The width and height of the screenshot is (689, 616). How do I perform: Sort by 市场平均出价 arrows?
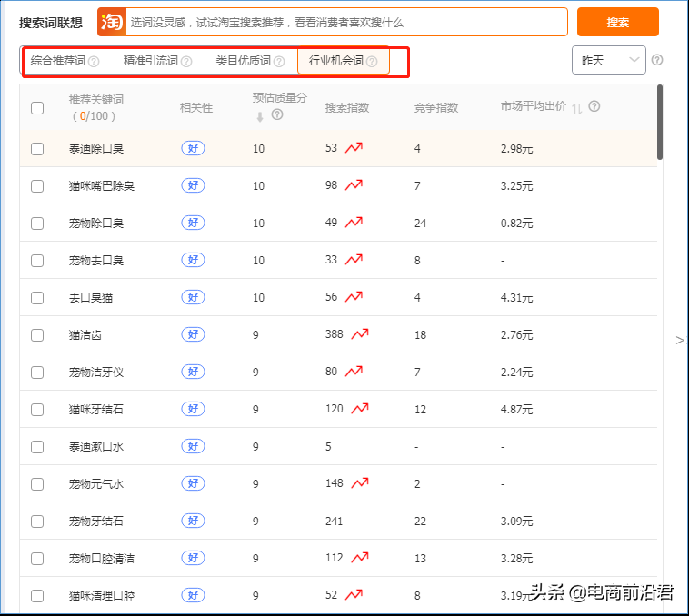(x=576, y=108)
